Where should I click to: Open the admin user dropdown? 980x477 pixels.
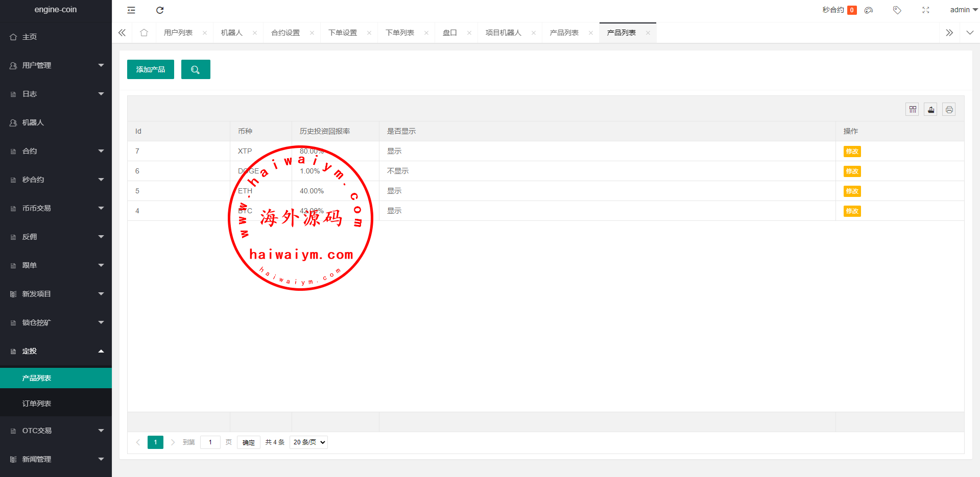[963, 10]
